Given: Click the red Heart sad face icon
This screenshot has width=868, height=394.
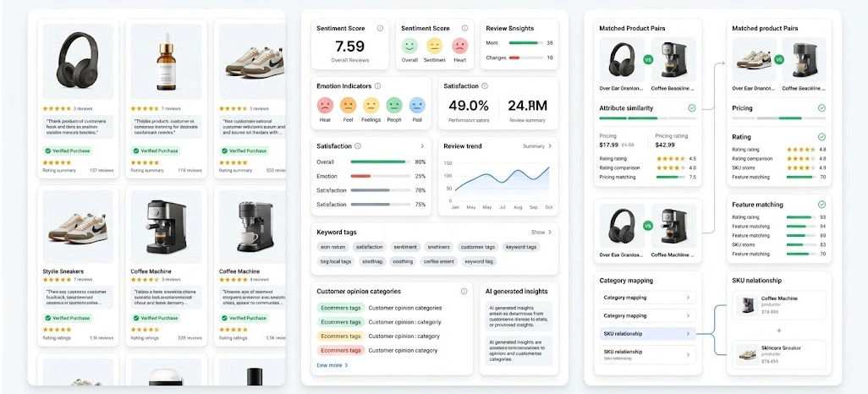Looking at the screenshot, I should point(459,46).
